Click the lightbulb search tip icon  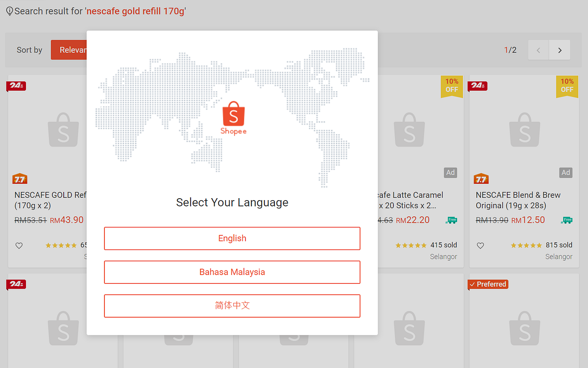pos(9,11)
